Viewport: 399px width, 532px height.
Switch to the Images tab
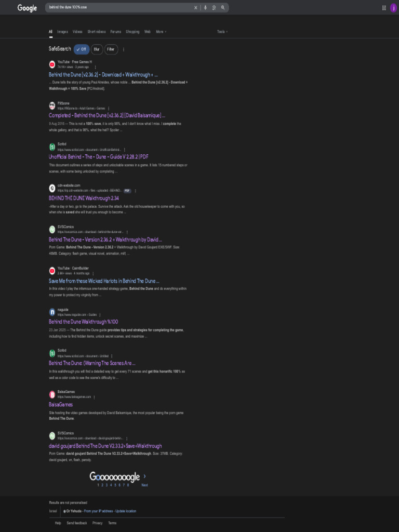[x=62, y=32]
